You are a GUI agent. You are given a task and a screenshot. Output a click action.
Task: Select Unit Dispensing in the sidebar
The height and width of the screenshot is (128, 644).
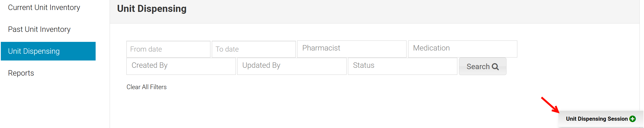pyautogui.click(x=48, y=51)
